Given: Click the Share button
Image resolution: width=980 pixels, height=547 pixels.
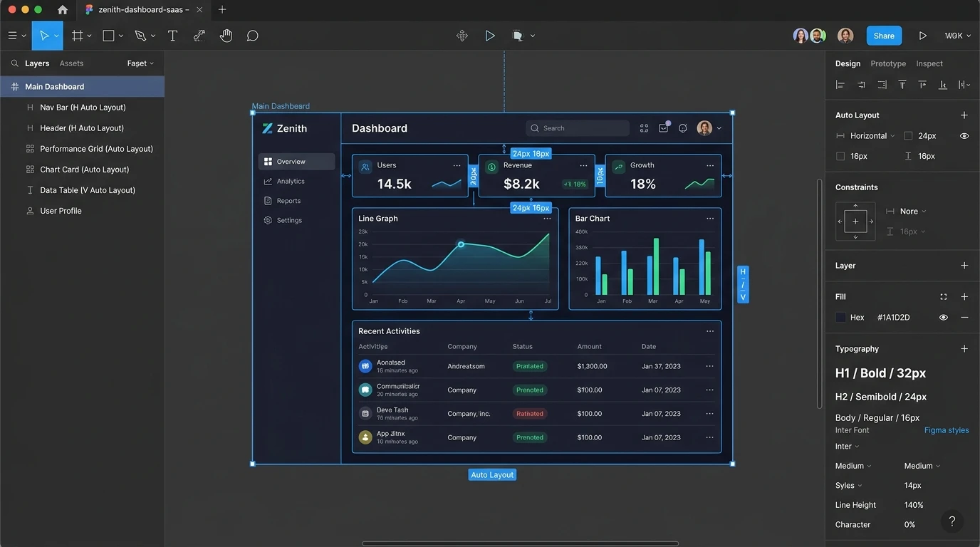Looking at the screenshot, I should tap(884, 36).
